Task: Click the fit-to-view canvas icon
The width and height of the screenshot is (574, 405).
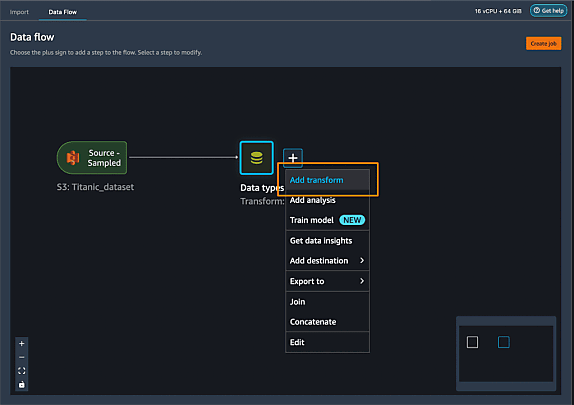Action: (22, 371)
